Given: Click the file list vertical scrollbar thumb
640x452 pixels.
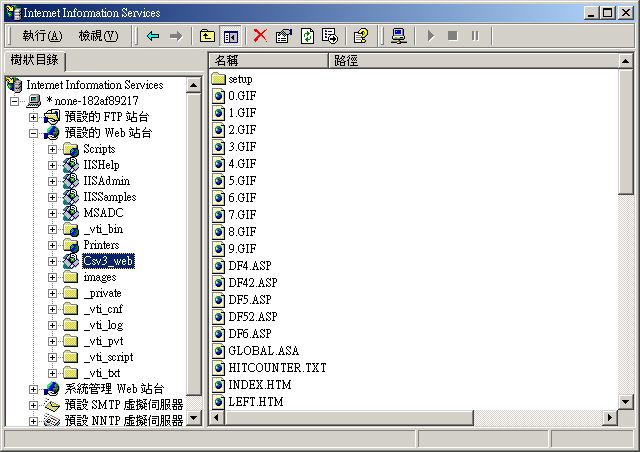Looking at the screenshot, I should coord(625,131).
